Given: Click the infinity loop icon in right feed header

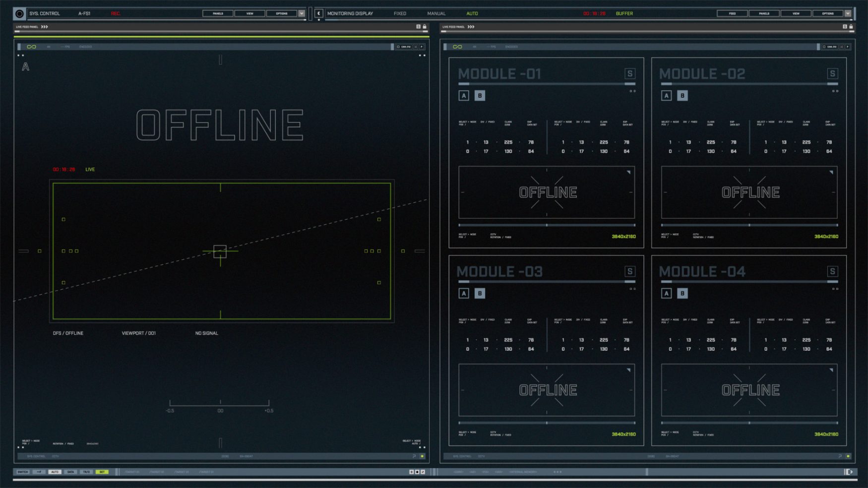Looking at the screenshot, I should [x=457, y=47].
